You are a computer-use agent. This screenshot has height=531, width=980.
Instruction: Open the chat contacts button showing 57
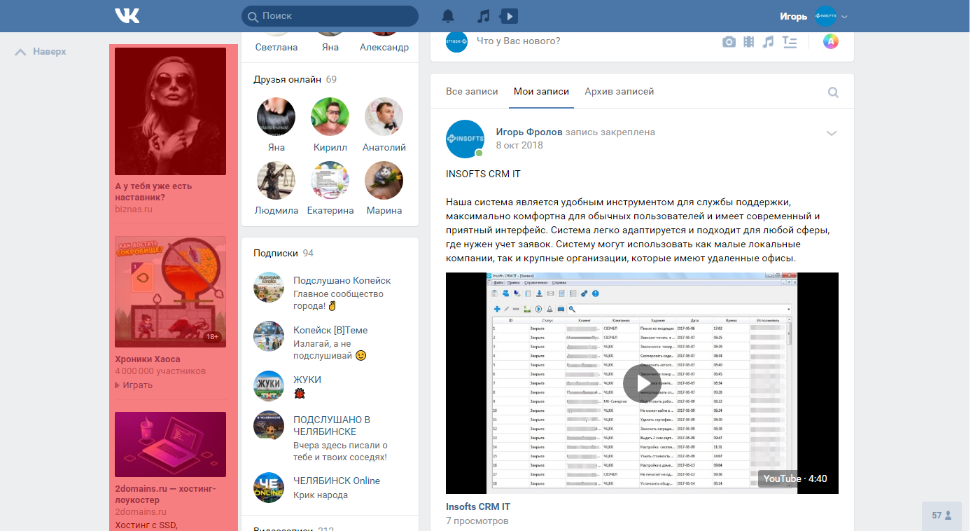click(942, 516)
